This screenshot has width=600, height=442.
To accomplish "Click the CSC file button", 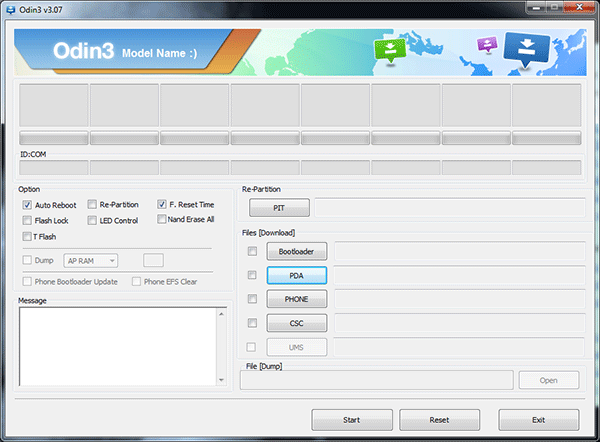I will tap(297, 323).
